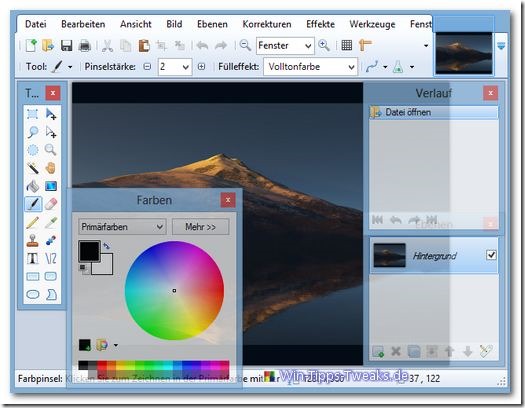The height and width of the screenshot is (408, 525).
Task: Select the Recolor tool
Action: coord(51,240)
